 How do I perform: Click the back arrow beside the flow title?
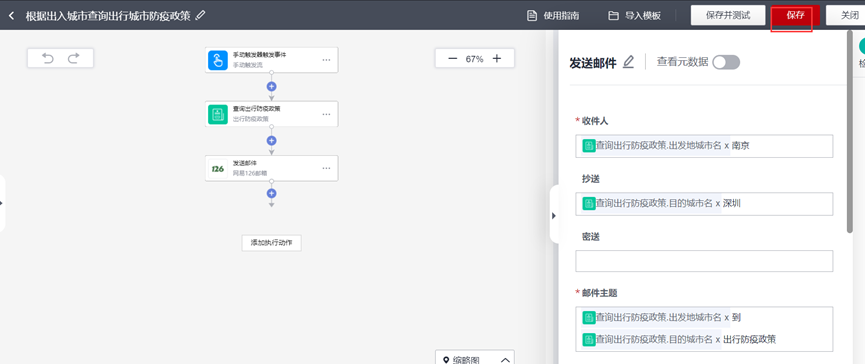(12, 15)
